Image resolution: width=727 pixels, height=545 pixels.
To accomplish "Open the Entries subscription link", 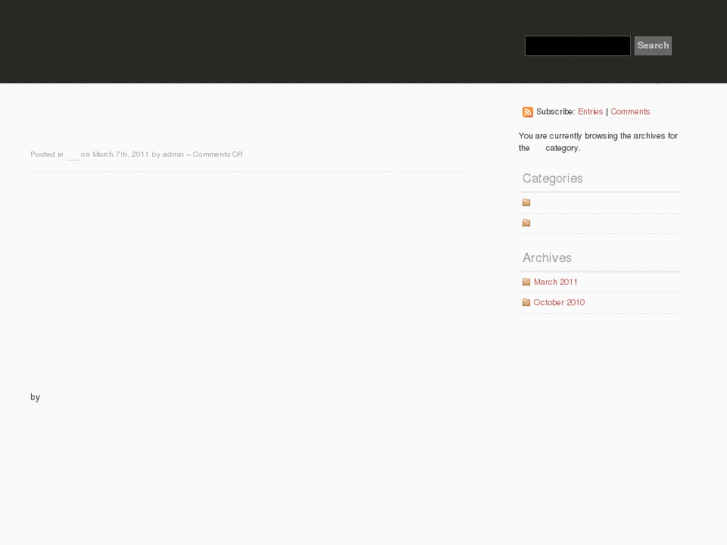I will [590, 111].
